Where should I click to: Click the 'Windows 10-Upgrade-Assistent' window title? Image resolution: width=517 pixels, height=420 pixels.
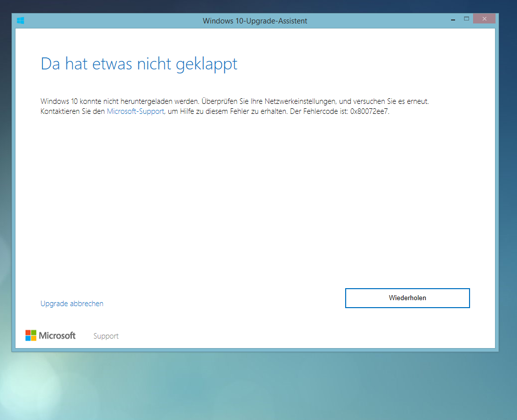tap(255, 21)
